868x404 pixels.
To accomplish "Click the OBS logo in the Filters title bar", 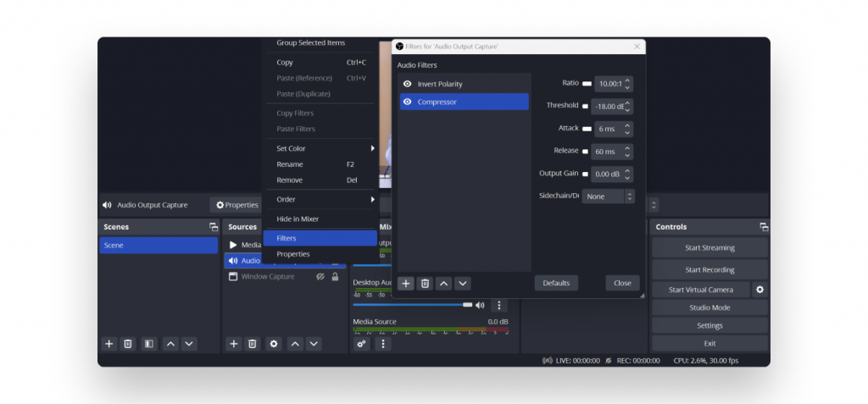I will pos(400,47).
